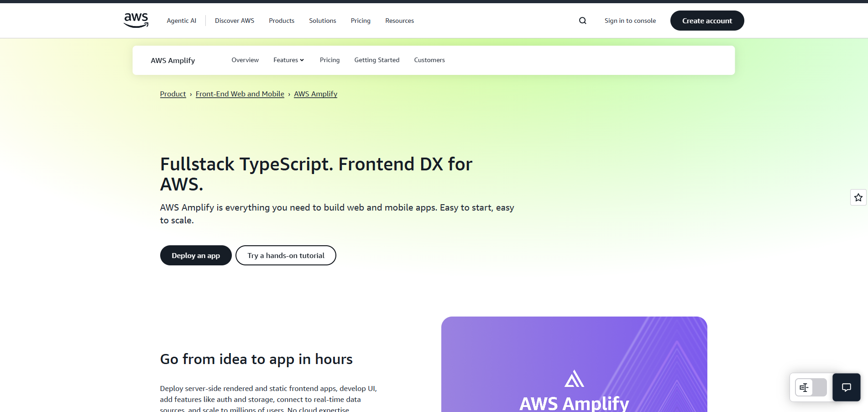The image size is (868, 412).
Task: Open the Discover AWS menu
Action: pyautogui.click(x=235, y=21)
